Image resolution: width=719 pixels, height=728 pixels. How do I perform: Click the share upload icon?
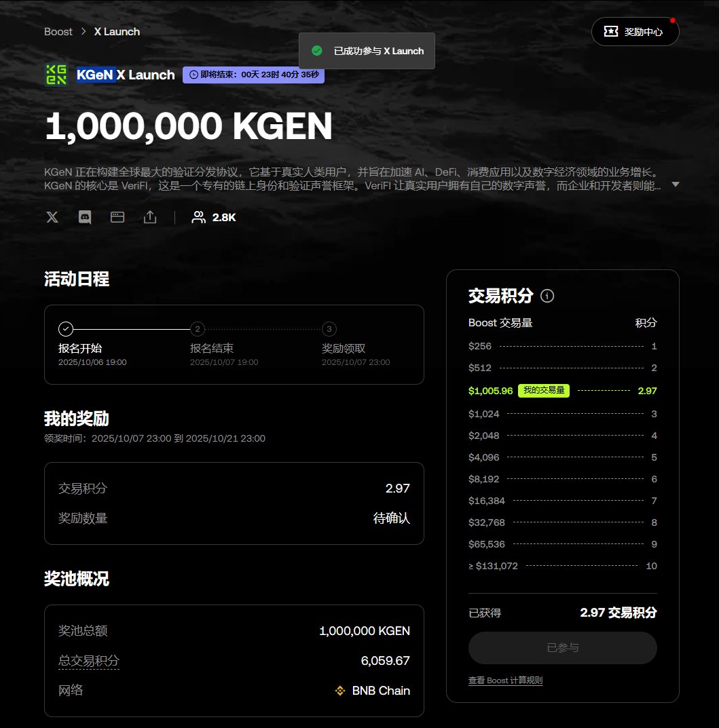point(150,217)
